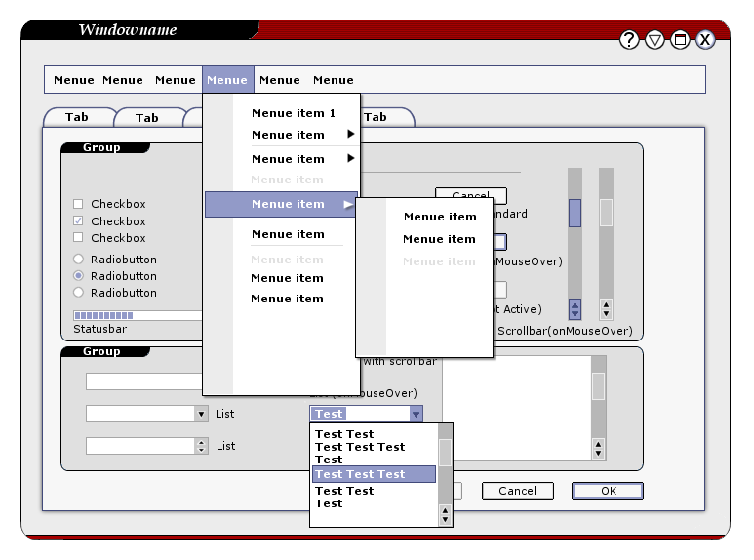Select highlighted 'Test Test Test' in dropdown list

point(375,474)
